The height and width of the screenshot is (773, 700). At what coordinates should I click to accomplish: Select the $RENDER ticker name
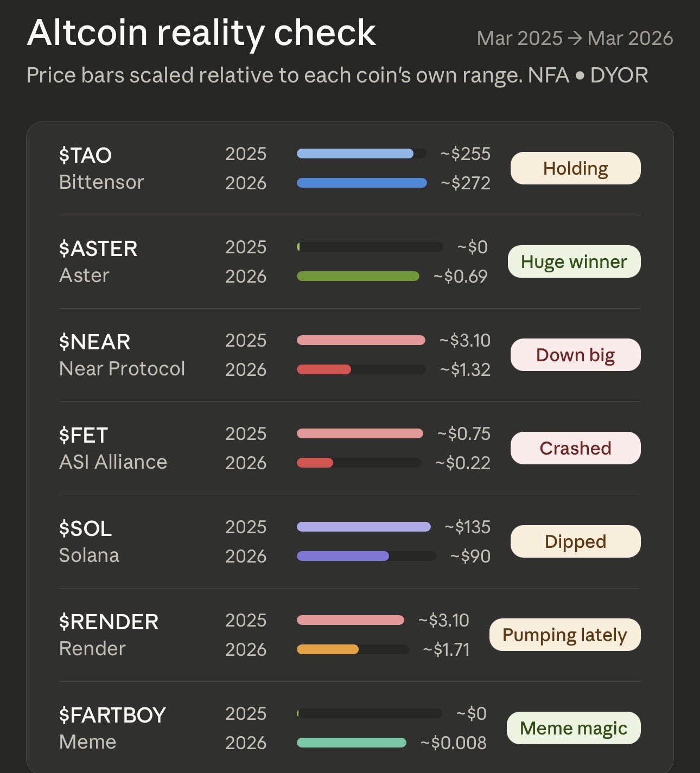(109, 622)
